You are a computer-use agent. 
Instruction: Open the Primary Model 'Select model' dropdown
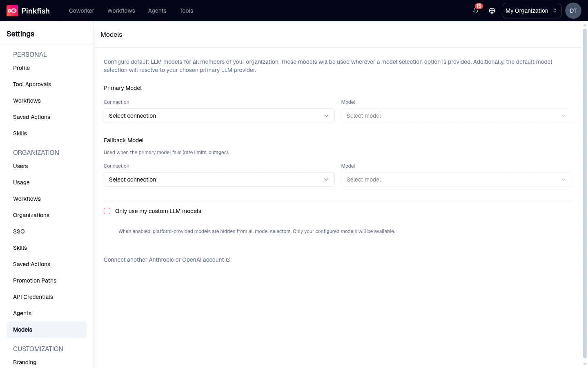point(457,116)
